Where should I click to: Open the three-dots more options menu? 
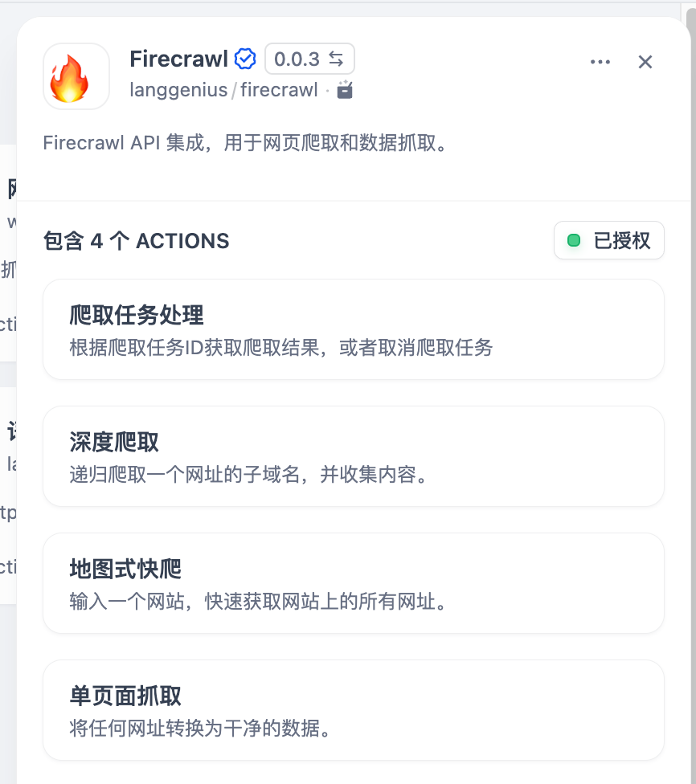coord(600,62)
